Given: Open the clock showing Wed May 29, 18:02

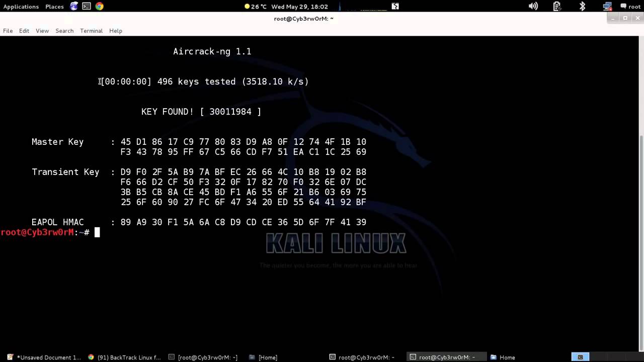Looking at the screenshot, I should (x=299, y=7).
